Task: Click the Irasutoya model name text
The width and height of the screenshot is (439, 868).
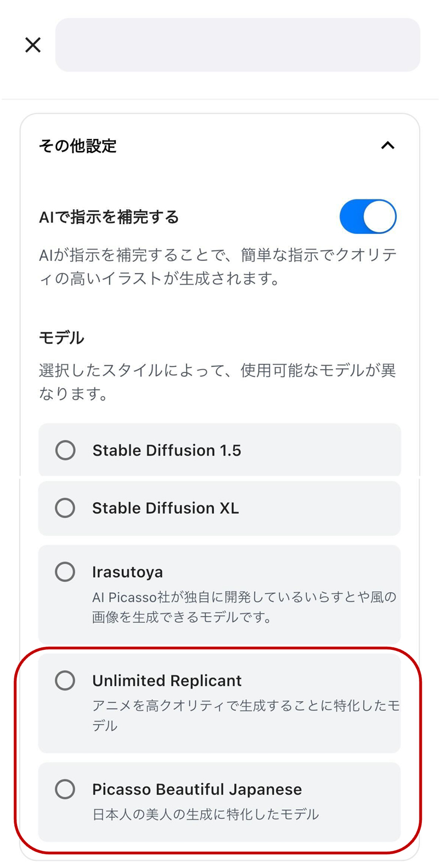Action: click(x=127, y=572)
